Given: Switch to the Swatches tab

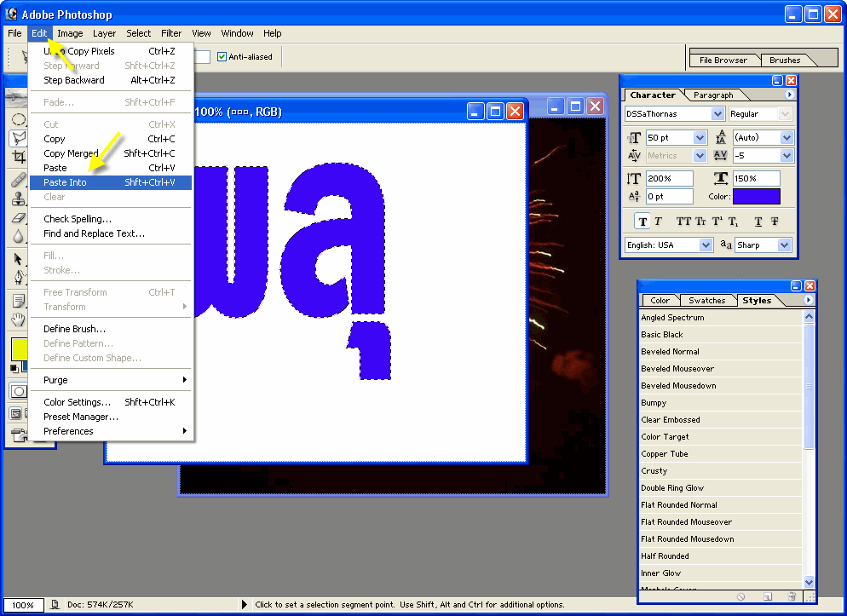Looking at the screenshot, I should pyautogui.click(x=706, y=301).
